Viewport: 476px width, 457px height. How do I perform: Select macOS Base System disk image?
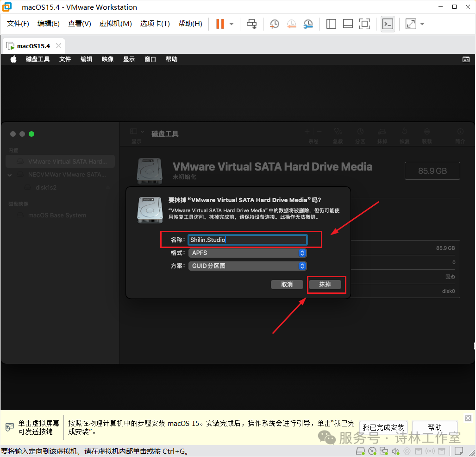pos(57,216)
